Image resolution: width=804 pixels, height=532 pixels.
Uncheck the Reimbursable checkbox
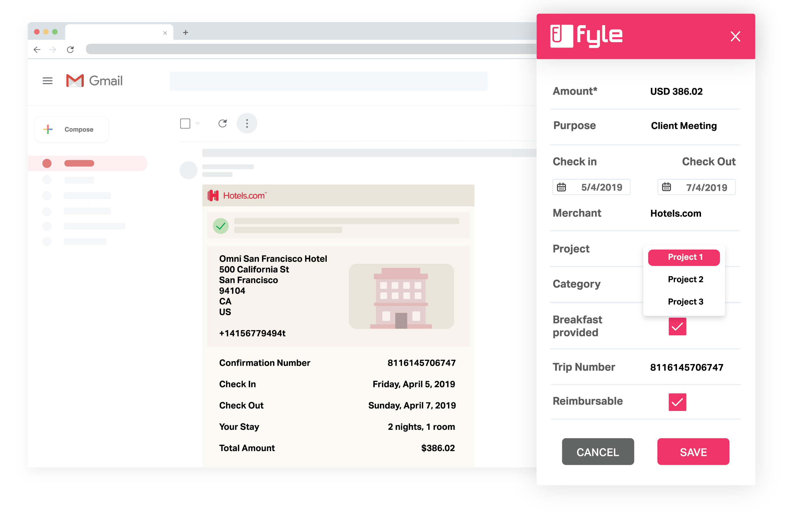click(x=677, y=402)
